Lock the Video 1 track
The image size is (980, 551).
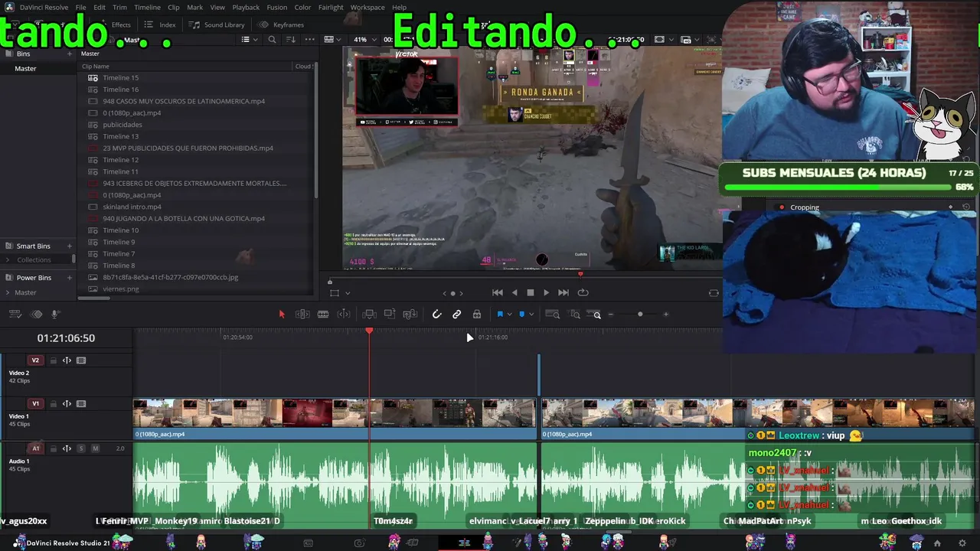click(53, 404)
